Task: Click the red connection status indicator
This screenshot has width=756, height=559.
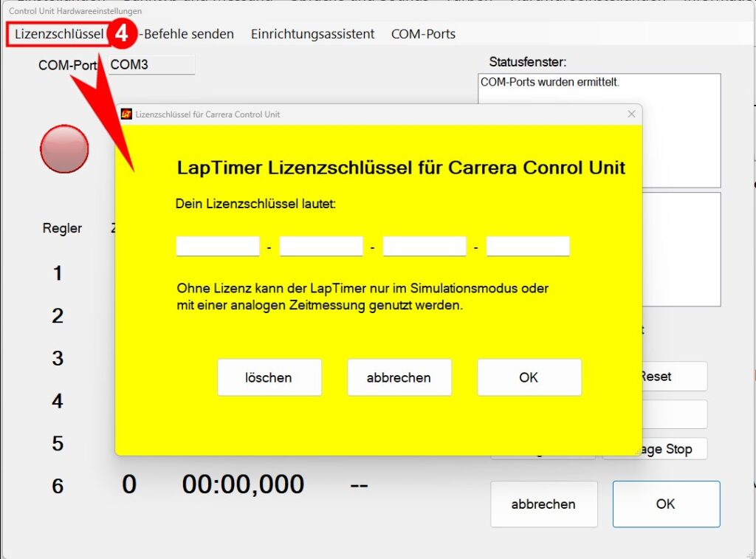Action: [x=64, y=148]
